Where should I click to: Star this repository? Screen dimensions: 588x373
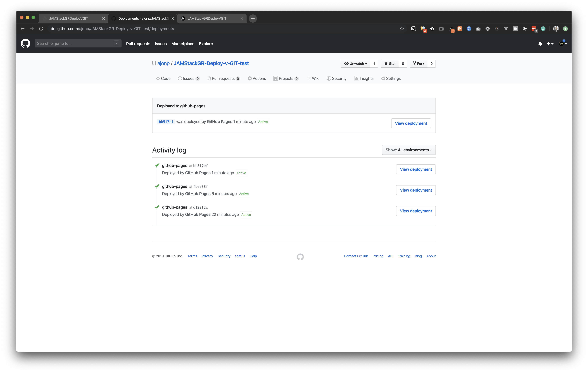390,64
